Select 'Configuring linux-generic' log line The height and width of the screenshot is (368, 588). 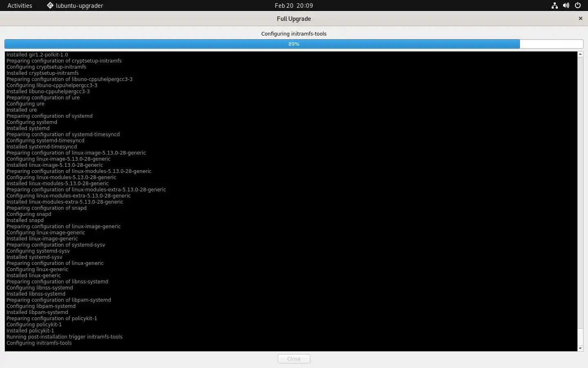click(x=37, y=269)
